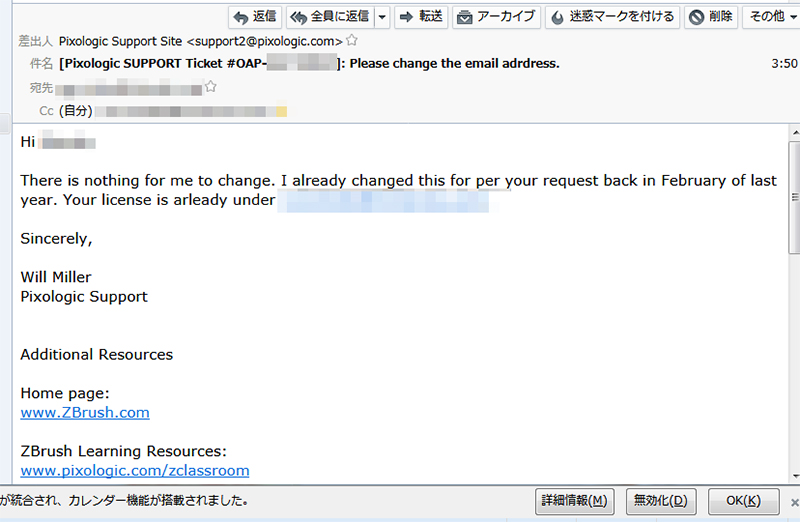The image size is (800, 522).
Task: Star the sender Pixologic Support Site
Action: [x=351, y=41]
